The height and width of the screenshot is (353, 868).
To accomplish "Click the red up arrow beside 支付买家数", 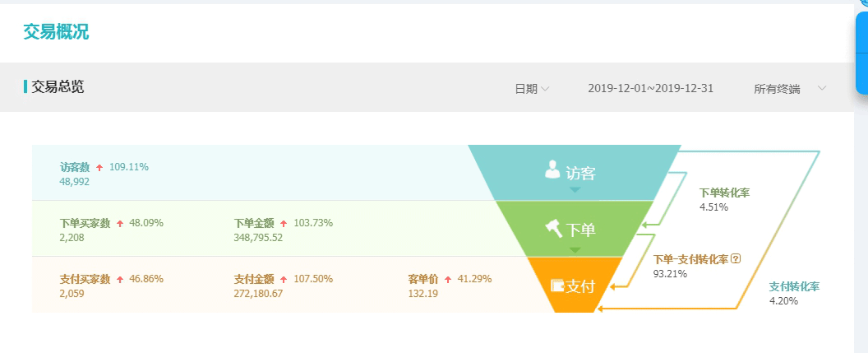I will [x=120, y=280].
